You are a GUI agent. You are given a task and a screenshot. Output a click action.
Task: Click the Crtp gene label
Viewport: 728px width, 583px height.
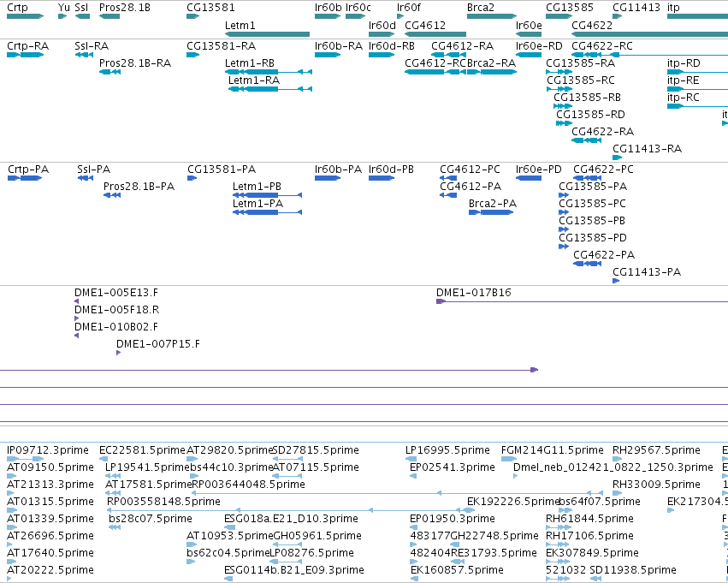(17, 8)
